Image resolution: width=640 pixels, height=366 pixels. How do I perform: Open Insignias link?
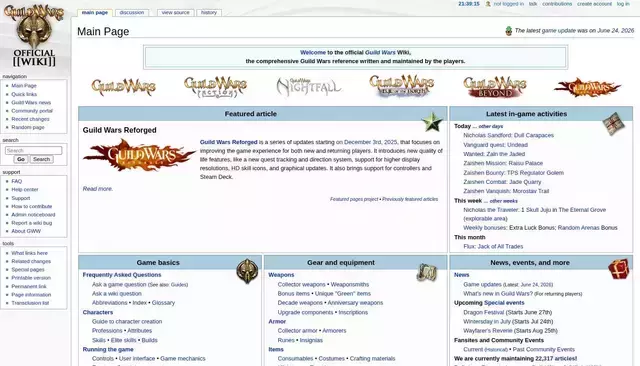311,340
